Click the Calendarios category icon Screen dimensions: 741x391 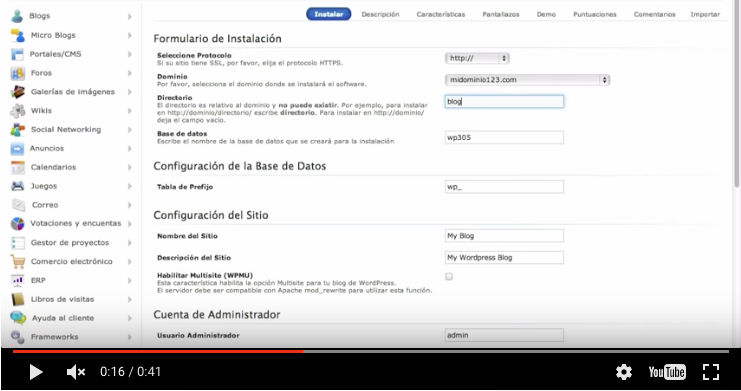click(x=17, y=167)
